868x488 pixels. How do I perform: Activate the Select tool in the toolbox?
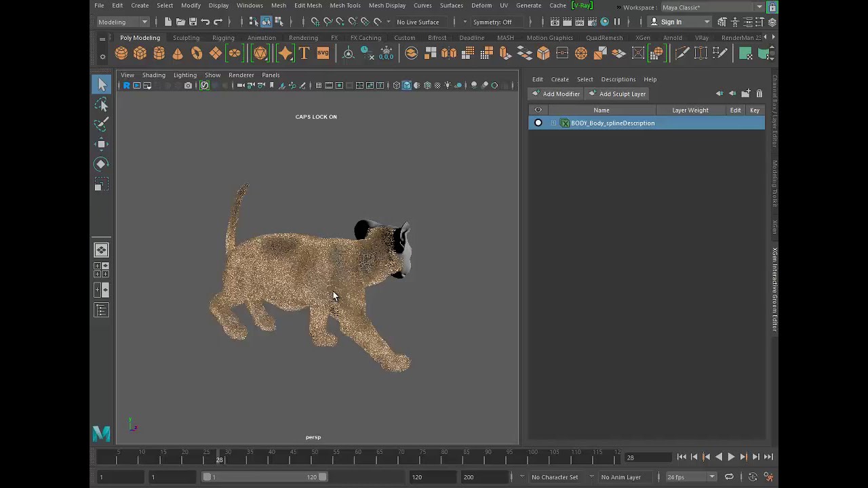[x=102, y=85]
